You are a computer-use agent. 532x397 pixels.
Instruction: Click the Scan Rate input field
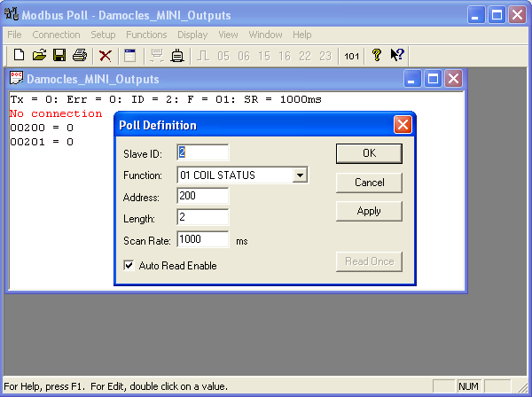[202, 239]
